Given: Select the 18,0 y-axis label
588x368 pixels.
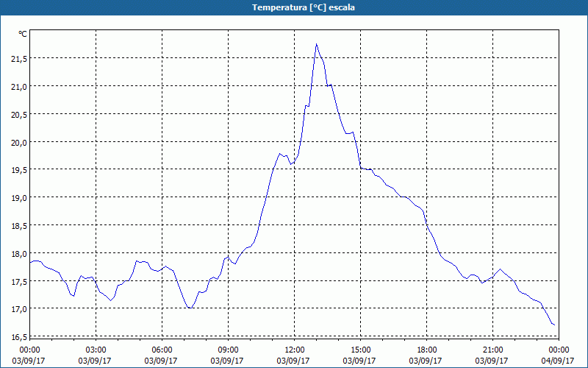Looking at the screenshot, I should click(x=19, y=254).
